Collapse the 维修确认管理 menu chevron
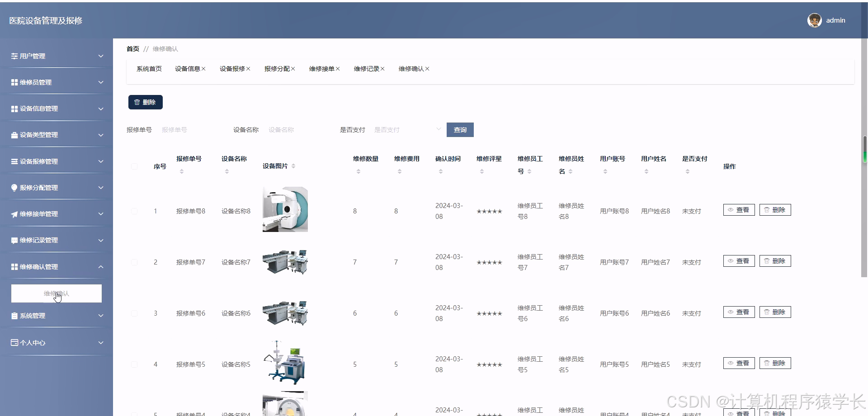The image size is (868, 416). (x=101, y=266)
